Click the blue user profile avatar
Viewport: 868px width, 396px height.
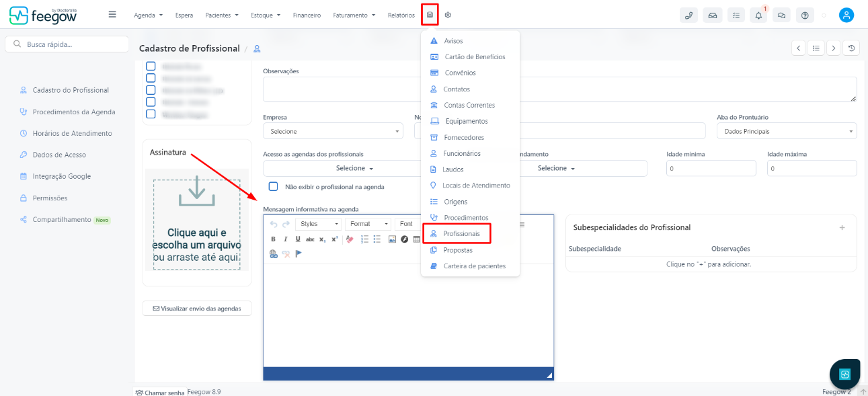point(846,15)
